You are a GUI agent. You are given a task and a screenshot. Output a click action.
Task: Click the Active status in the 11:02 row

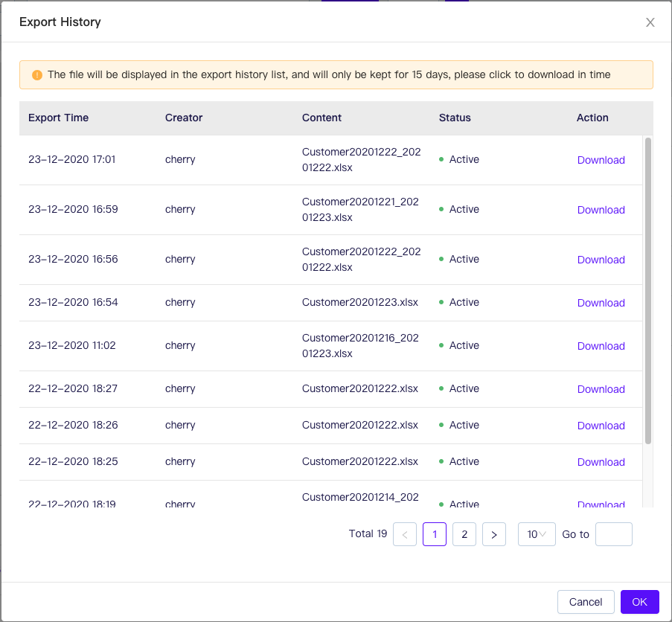(459, 345)
